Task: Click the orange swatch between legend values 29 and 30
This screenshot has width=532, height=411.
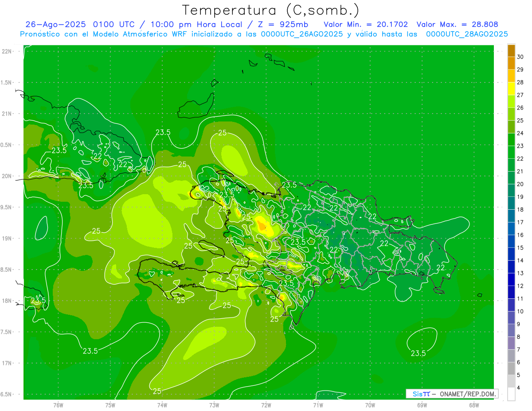Action: click(x=511, y=63)
